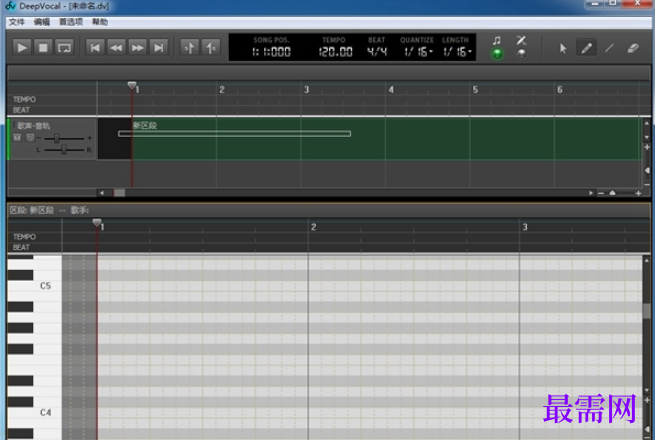
Task: Zoom out track view horizontally with minus
Action: click(601, 193)
